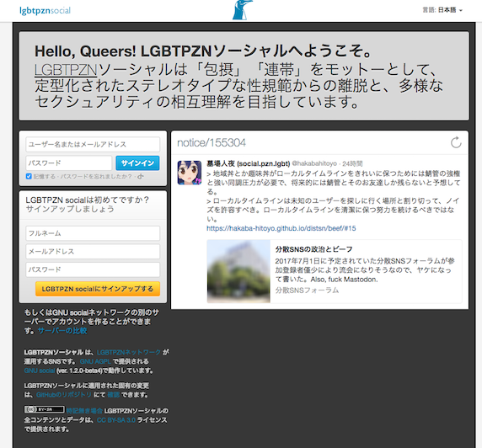Click LGBTPZN socialにサインアップする button
Viewport: 482px width, 448px height.
(x=98, y=289)
